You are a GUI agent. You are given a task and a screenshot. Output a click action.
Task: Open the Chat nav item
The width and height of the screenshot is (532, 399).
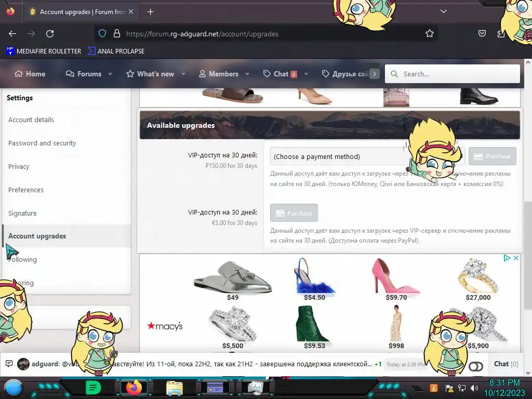point(280,74)
